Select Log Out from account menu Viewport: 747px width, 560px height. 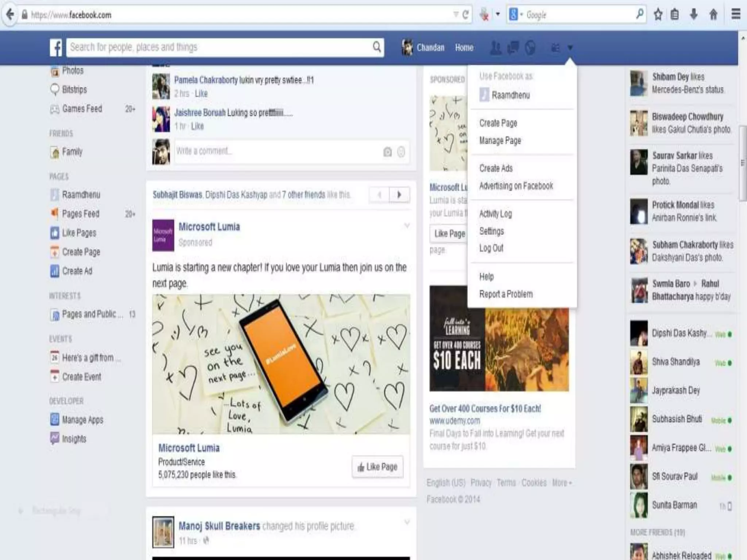491,248
